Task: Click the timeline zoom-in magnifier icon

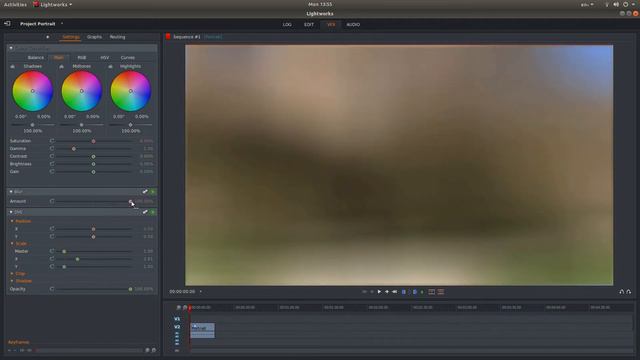Action: [x=185, y=307]
